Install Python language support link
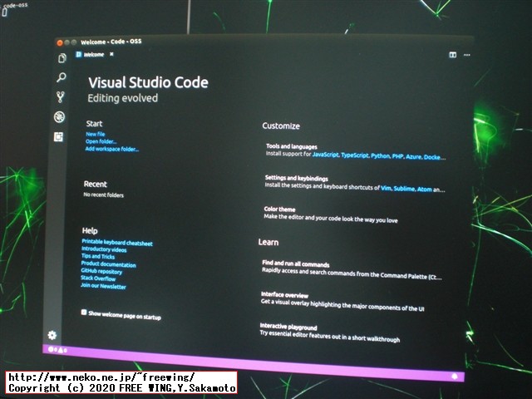The image size is (532, 399). pyautogui.click(x=381, y=156)
